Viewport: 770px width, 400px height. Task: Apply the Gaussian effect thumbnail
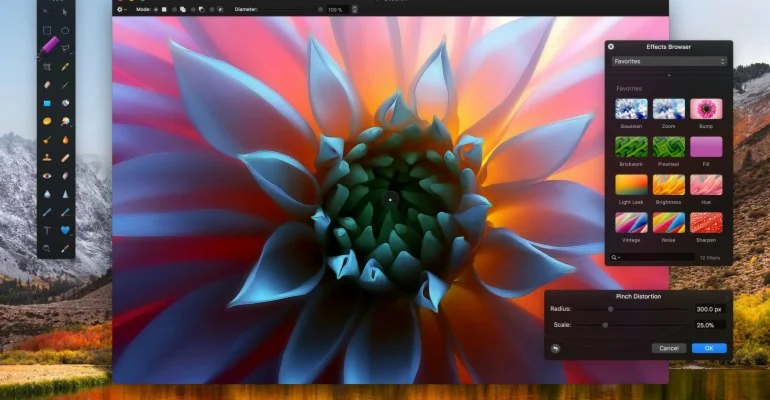coord(630,109)
